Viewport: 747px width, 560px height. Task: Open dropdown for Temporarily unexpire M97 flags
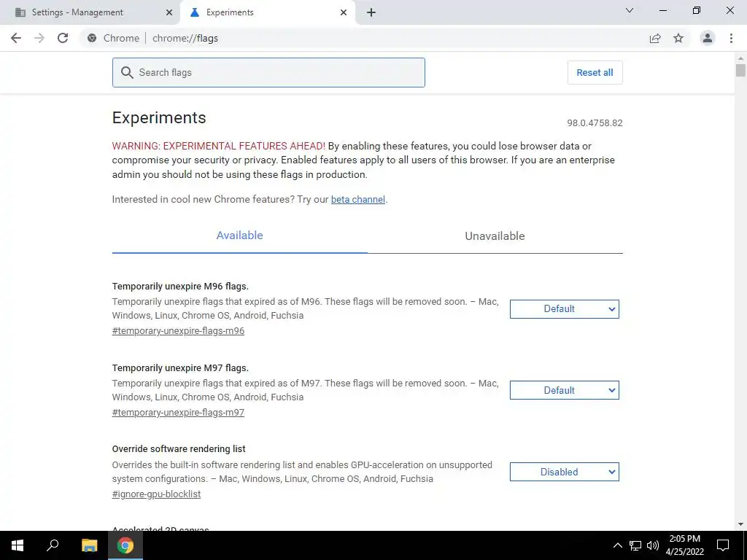click(x=564, y=391)
